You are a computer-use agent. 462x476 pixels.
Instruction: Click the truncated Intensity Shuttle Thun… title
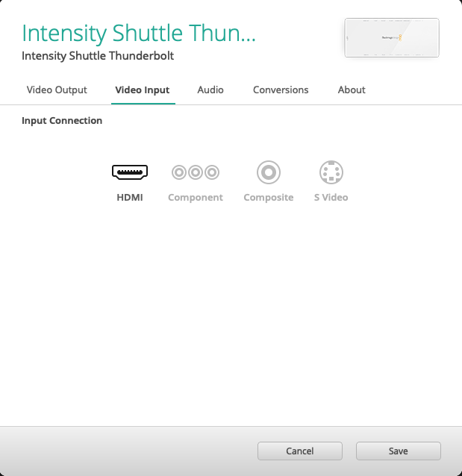tap(139, 33)
